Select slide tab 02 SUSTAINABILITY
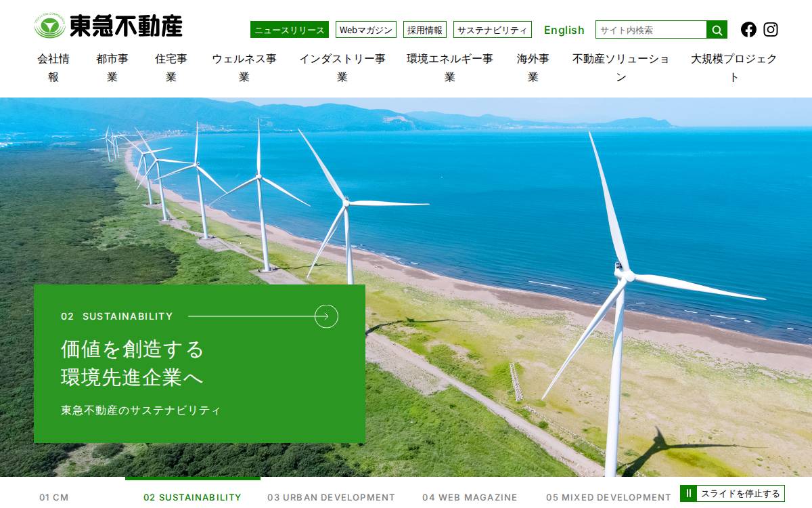 pos(192,497)
